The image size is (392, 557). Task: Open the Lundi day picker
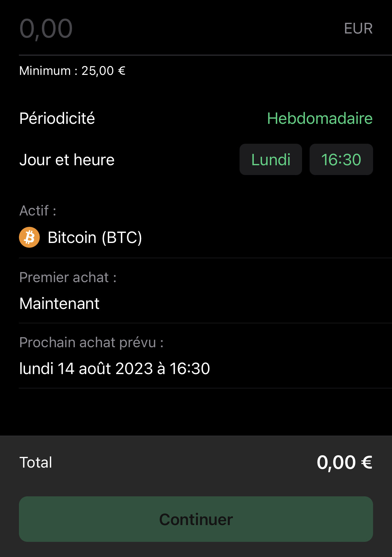(271, 160)
